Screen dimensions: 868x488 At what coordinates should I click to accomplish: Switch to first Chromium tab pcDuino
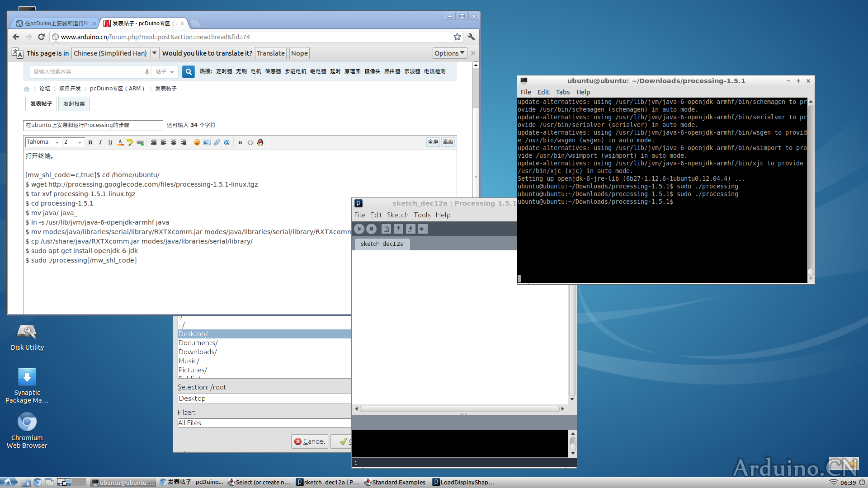(56, 23)
